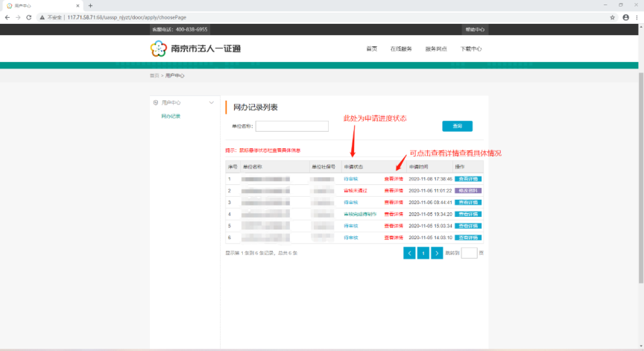Open a new browser tab with plus icon
Screen dimensions: 644x351
pos(90,5)
